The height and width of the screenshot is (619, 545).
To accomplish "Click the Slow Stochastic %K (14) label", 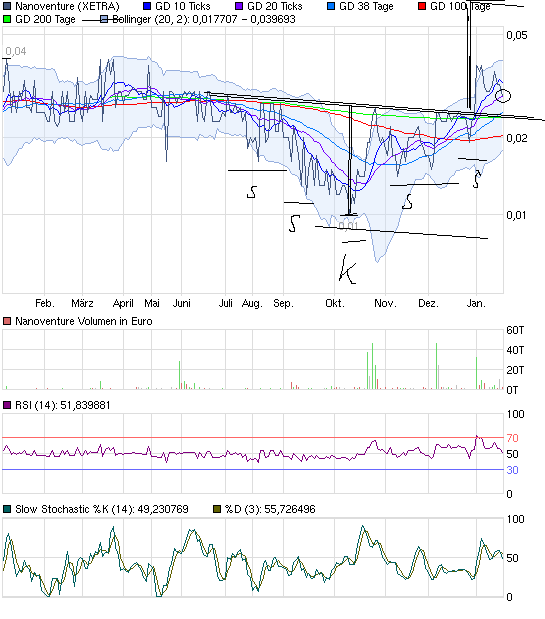I will click(102, 509).
